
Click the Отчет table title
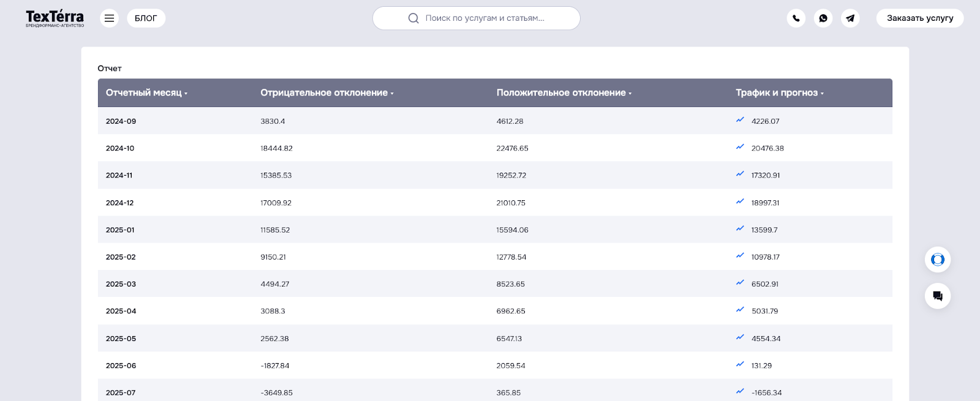click(110, 69)
